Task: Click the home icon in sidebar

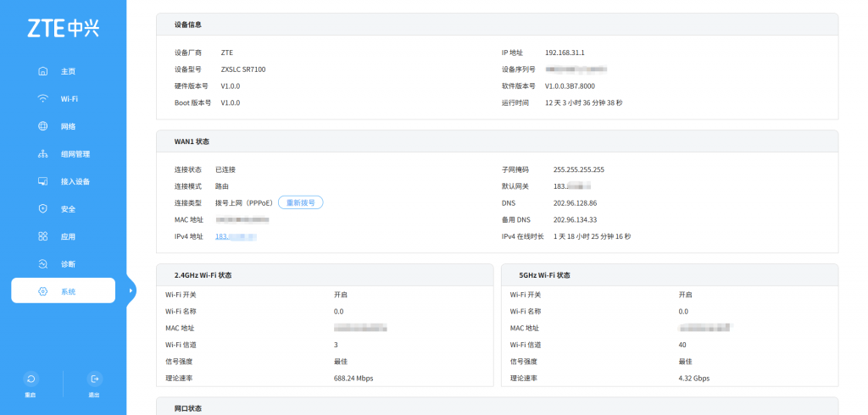Action: coord(43,71)
